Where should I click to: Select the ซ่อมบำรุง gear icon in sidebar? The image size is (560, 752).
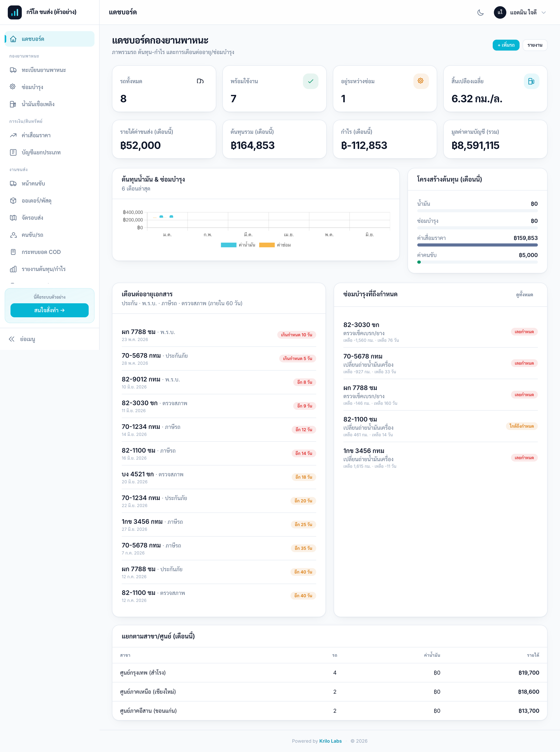pyautogui.click(x=13, y=87)
